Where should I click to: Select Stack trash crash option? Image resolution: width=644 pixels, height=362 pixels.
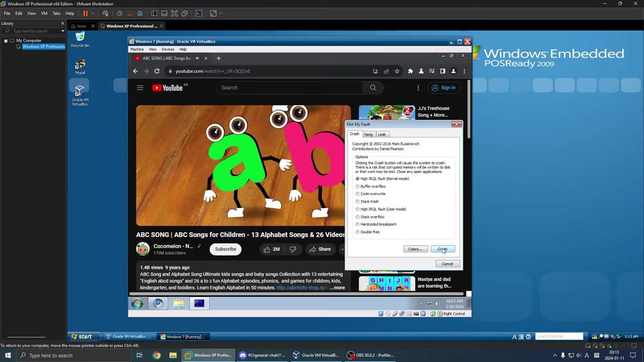(367, 202)
